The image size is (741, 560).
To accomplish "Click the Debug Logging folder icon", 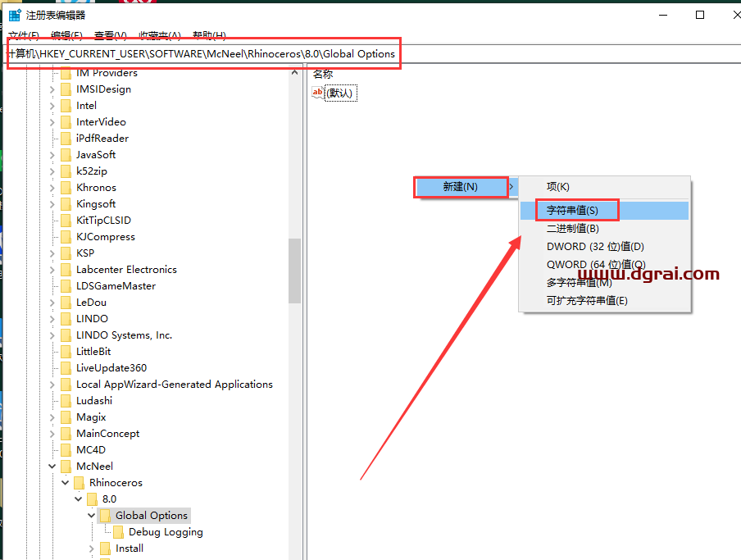I will pos(119,532).
